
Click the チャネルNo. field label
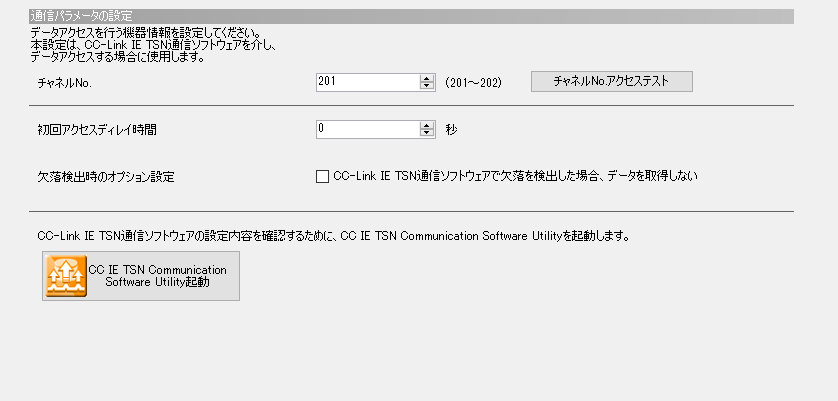point(64,83)
